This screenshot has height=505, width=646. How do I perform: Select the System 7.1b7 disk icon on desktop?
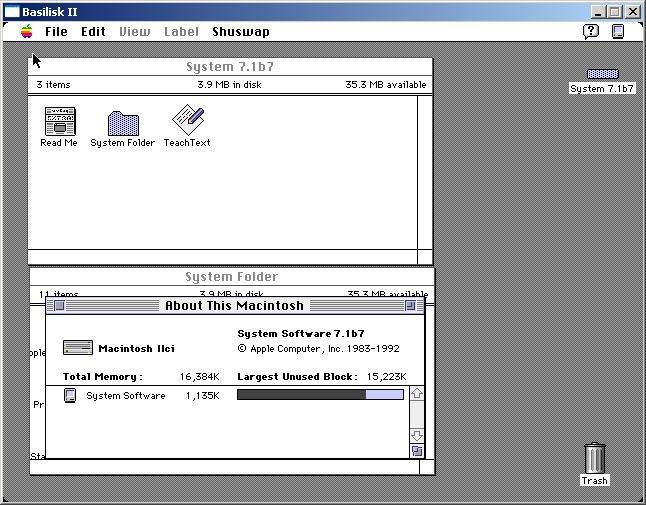click(x=602, y=74)
